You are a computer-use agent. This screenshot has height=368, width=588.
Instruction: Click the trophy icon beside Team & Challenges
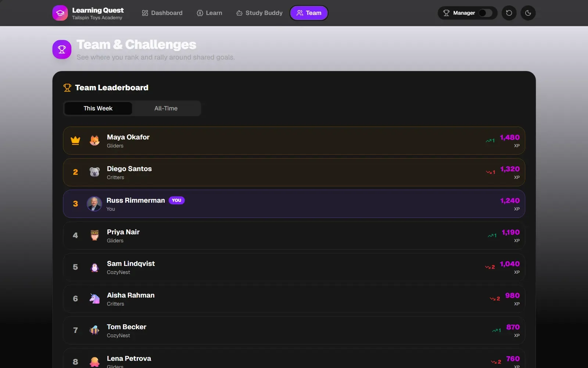point(62,49)
